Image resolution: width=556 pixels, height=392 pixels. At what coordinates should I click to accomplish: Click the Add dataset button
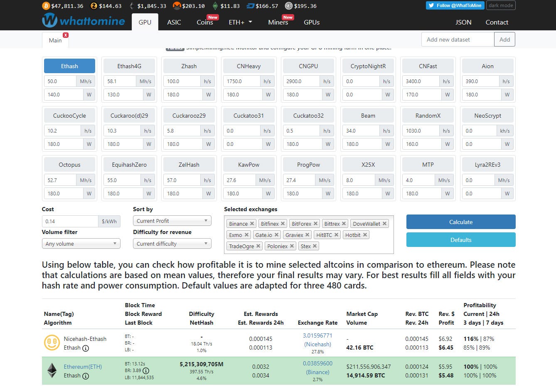pos(504,39)
